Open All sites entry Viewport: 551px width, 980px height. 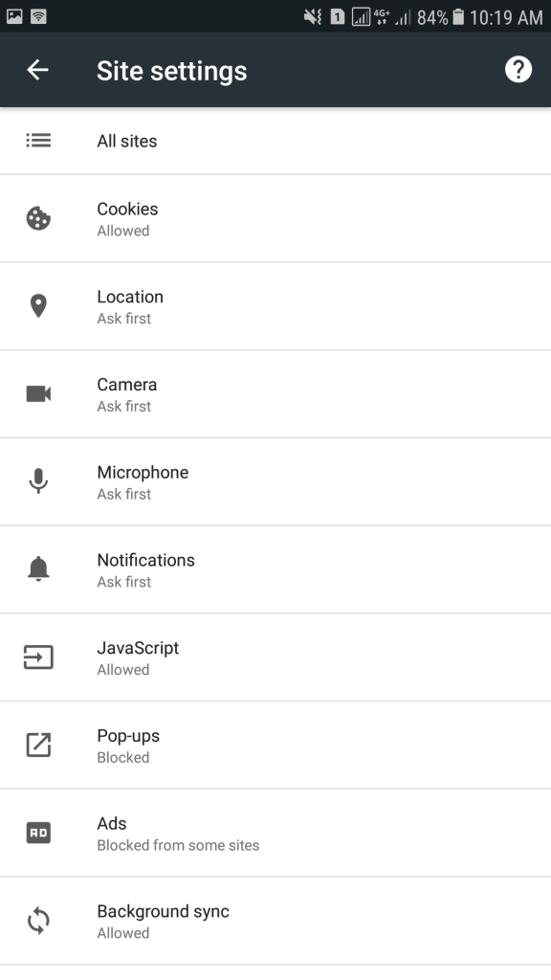[275, 141]
